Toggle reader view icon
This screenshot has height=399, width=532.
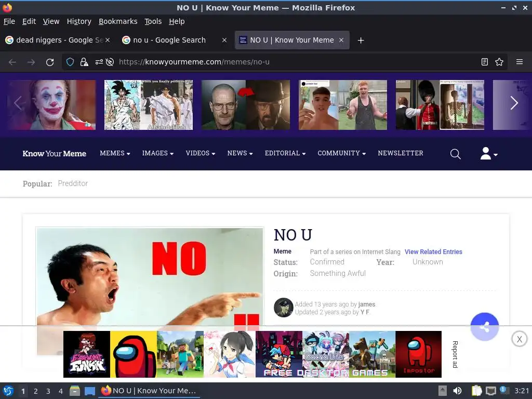(485, 62)
